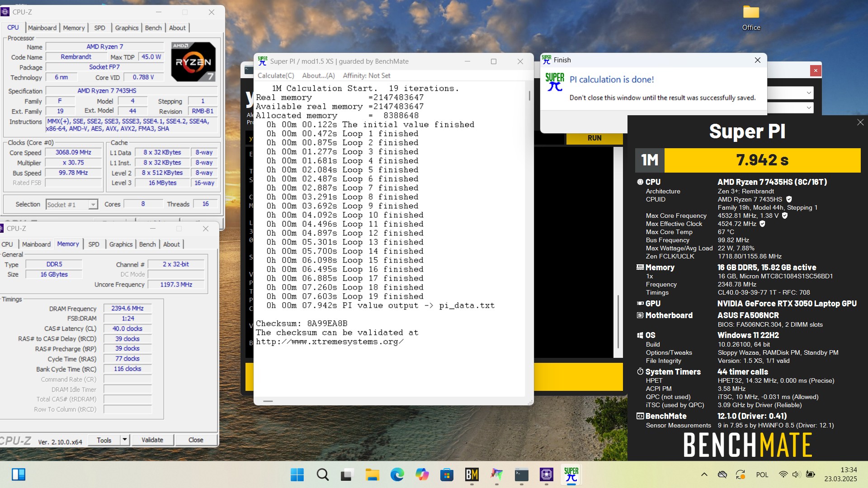Click the RUN button in BenchMate
The image size is (868, 488).
tap(594, 138)
